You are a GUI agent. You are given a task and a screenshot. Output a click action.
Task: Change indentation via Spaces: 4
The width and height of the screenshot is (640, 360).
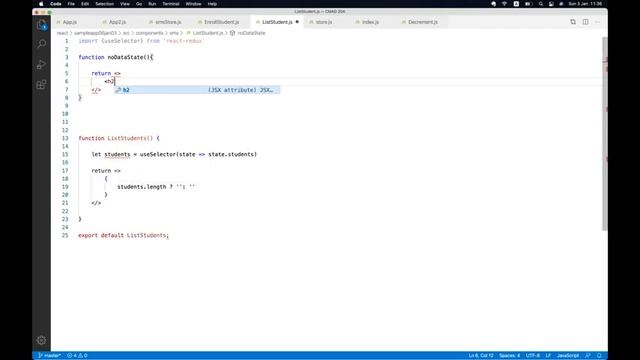509,356
